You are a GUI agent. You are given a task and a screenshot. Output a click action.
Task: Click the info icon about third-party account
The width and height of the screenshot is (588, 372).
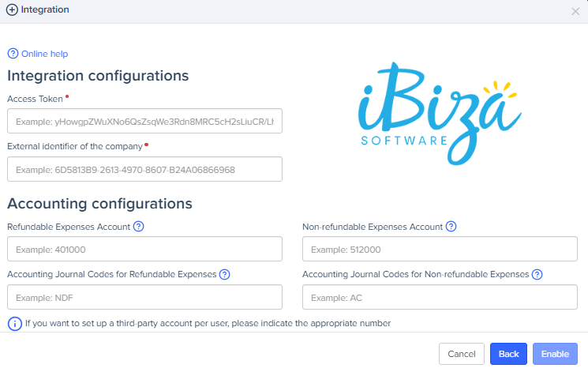[x=14, y=323]
